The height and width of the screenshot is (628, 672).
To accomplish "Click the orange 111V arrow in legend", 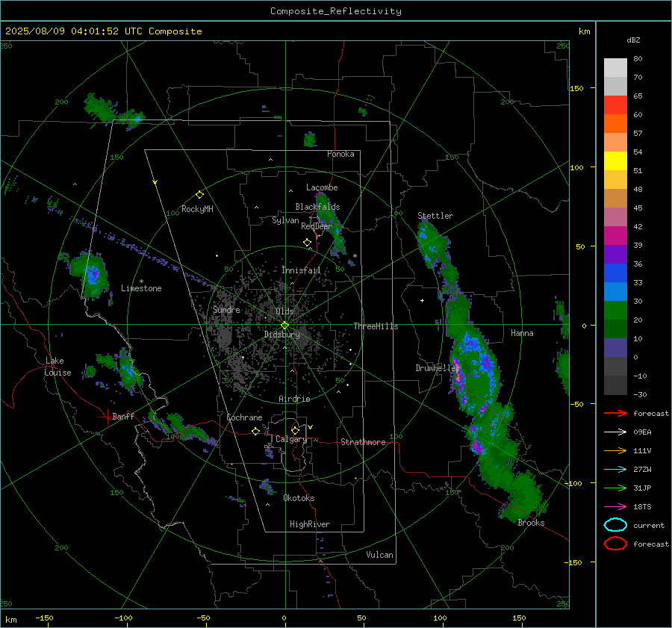I will click(x=615, y=450).
